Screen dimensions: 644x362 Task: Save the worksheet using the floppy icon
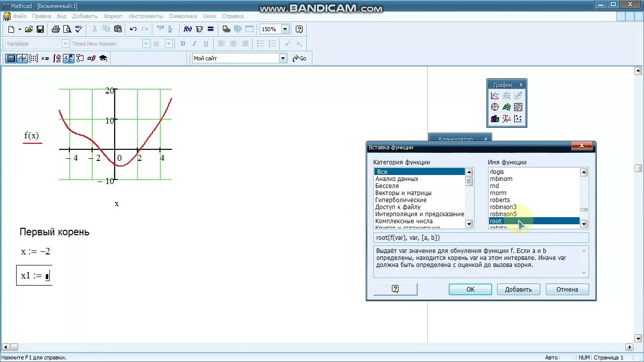pos(40,29)
